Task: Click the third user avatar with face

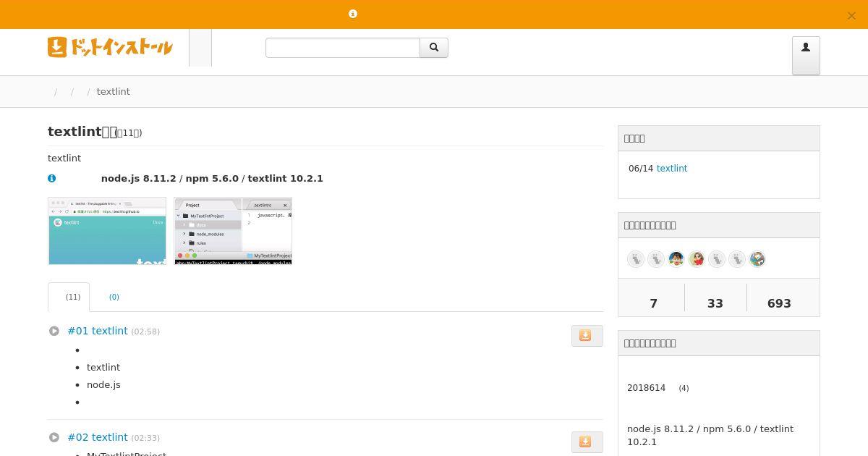Action: 676,259
